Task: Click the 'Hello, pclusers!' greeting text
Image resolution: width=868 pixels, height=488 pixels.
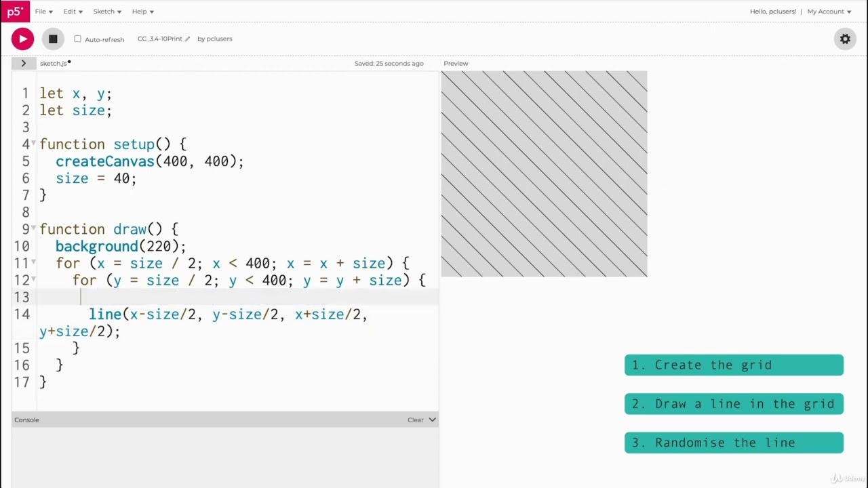Action: coord(773,12)
